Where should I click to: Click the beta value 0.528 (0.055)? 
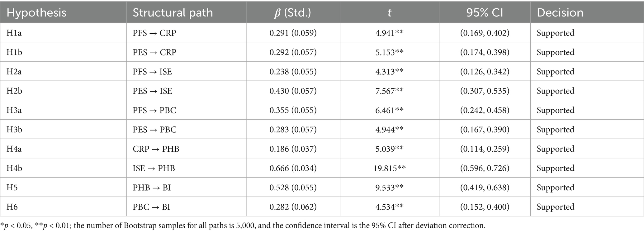[x=293, y=188]
